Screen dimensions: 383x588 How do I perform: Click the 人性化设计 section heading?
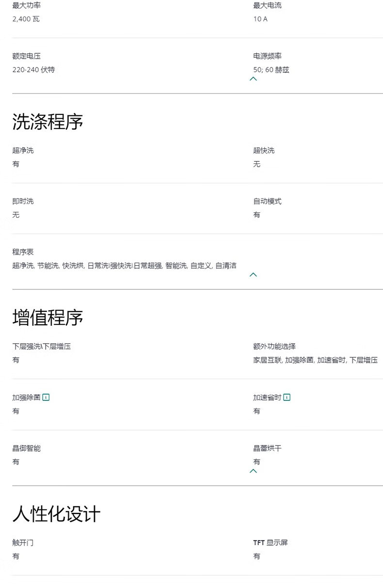56,514
